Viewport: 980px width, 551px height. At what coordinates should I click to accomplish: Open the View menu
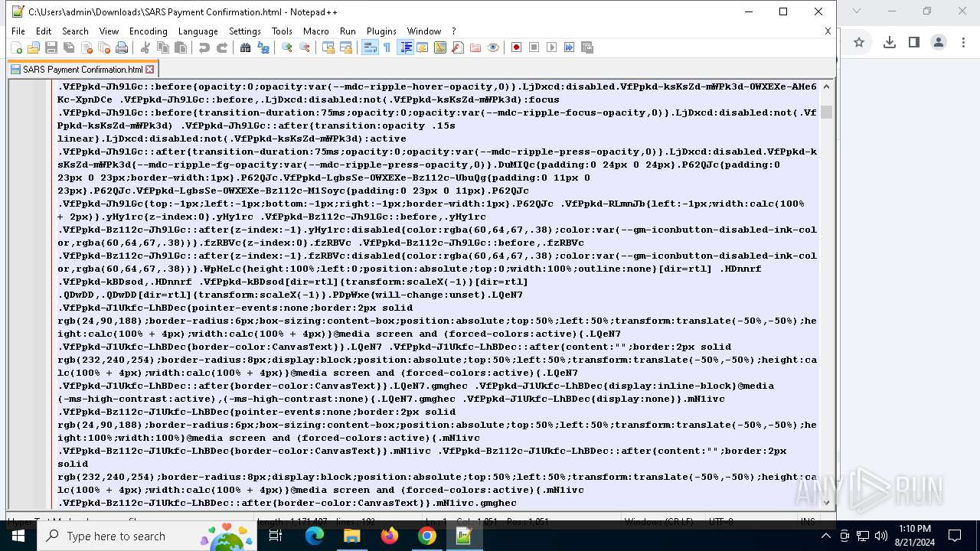click(x=109, y=31)
